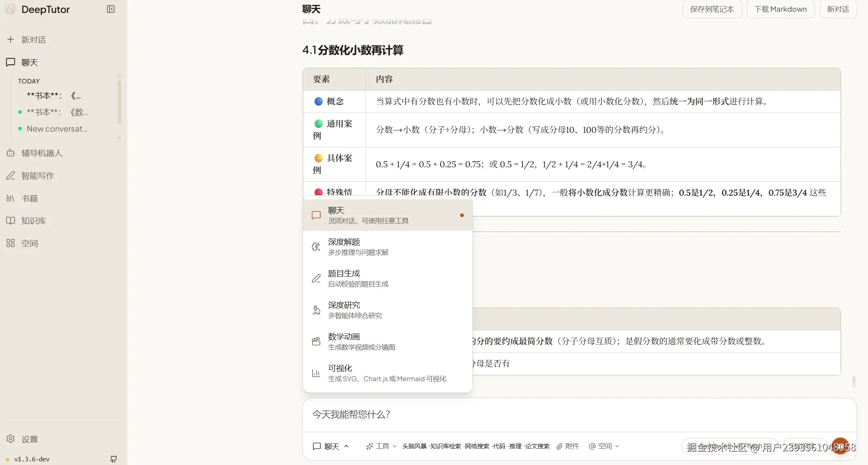The image size is (868, 465).
Task: Open 智能写作 via its pen icon
Action: [11, 175]
